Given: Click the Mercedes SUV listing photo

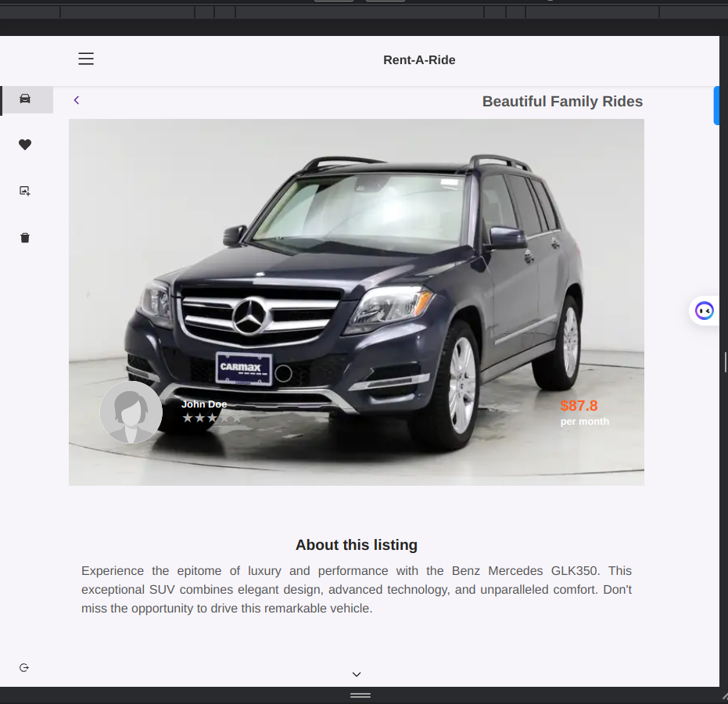Looking at the screenshot, I should point(357,302).
